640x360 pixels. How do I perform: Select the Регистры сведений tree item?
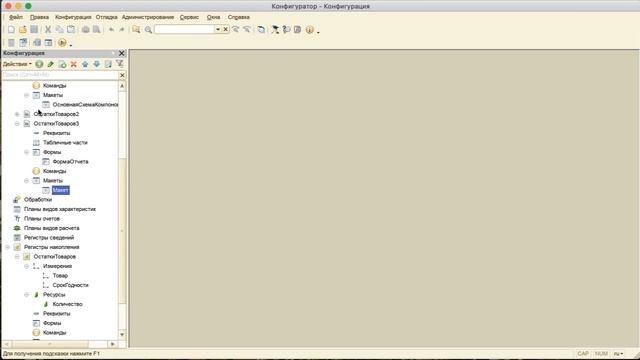tap(49, 238)
